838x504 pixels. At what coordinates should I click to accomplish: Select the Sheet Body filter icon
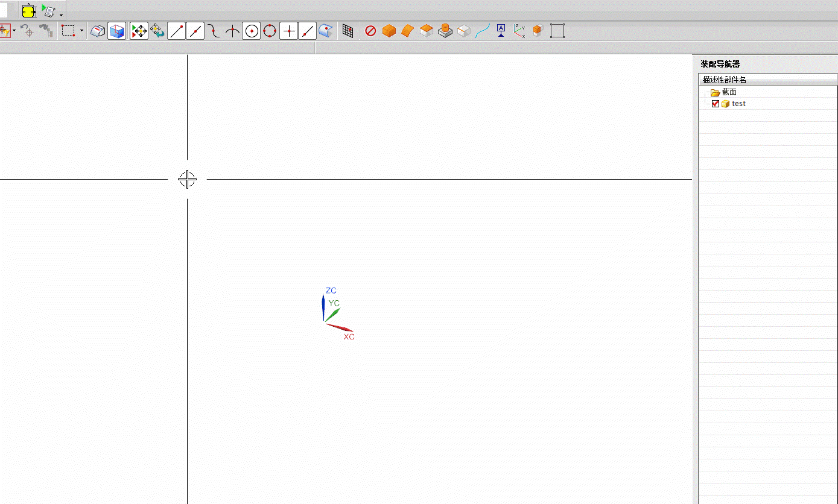[x=408, y=31]
